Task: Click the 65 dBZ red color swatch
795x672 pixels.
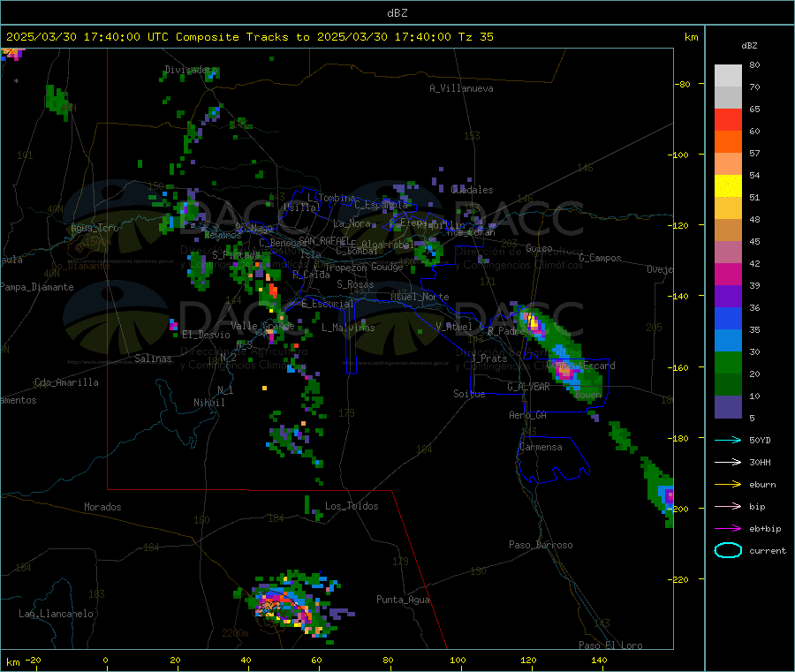Action: tap(728, 119)
